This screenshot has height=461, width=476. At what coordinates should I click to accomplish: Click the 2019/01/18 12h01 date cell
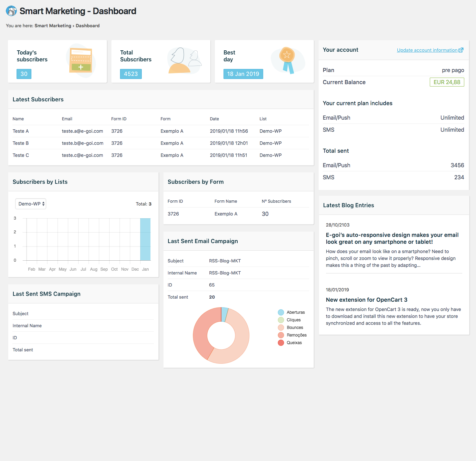pos(229,143)
